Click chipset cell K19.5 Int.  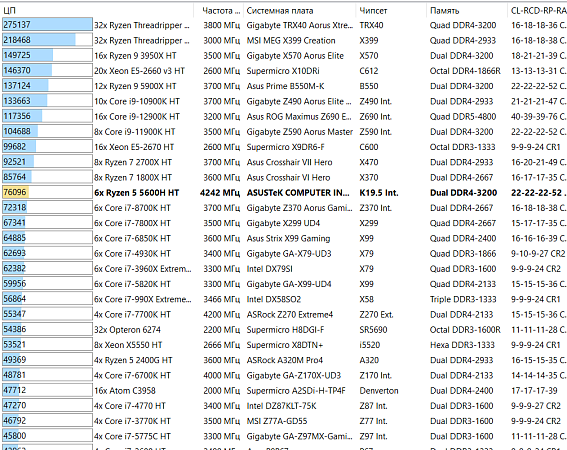(379, 193)
